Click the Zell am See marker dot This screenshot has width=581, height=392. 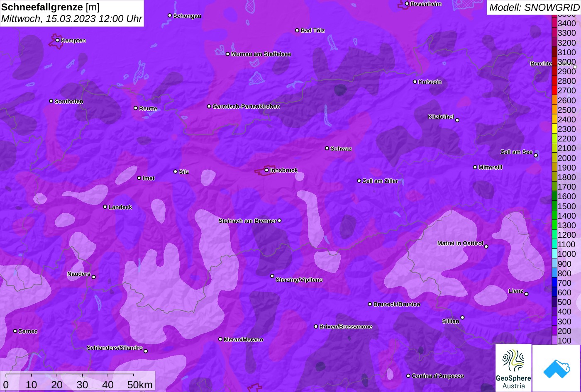pyautogui.click(x=536, y=156)
